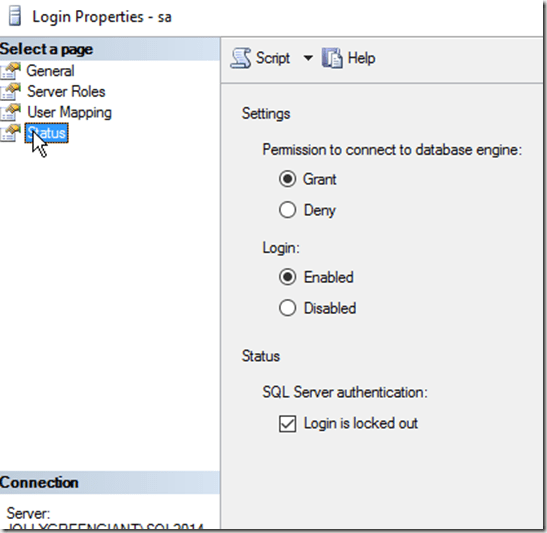The width and height of the screenshot is (547, 533).
Task: Select the Status page label
Action: click(x=46, y=133)
